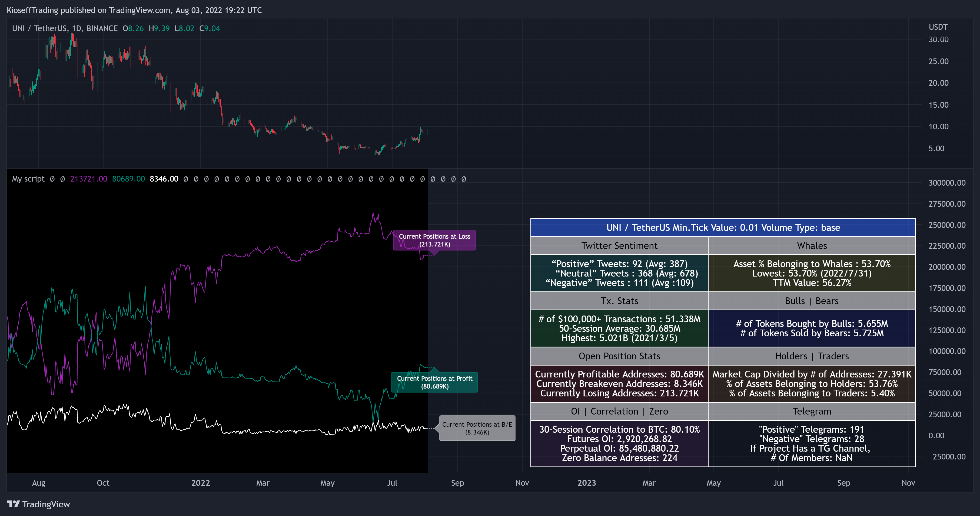Image resolution: width=980 pixels, height=516 pixels.
Task: Click 'Lowest: 53.70% (2022/7/31)' text
Action: click(812, 273)
